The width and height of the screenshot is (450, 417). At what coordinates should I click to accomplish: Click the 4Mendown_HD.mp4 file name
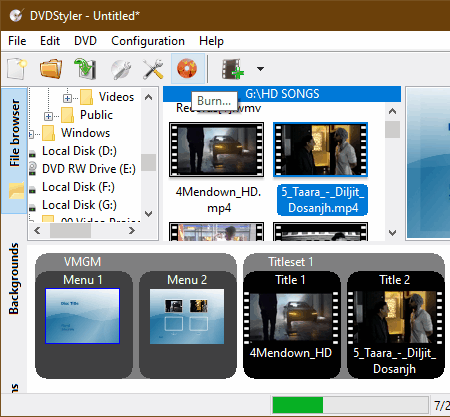(218, 200)
